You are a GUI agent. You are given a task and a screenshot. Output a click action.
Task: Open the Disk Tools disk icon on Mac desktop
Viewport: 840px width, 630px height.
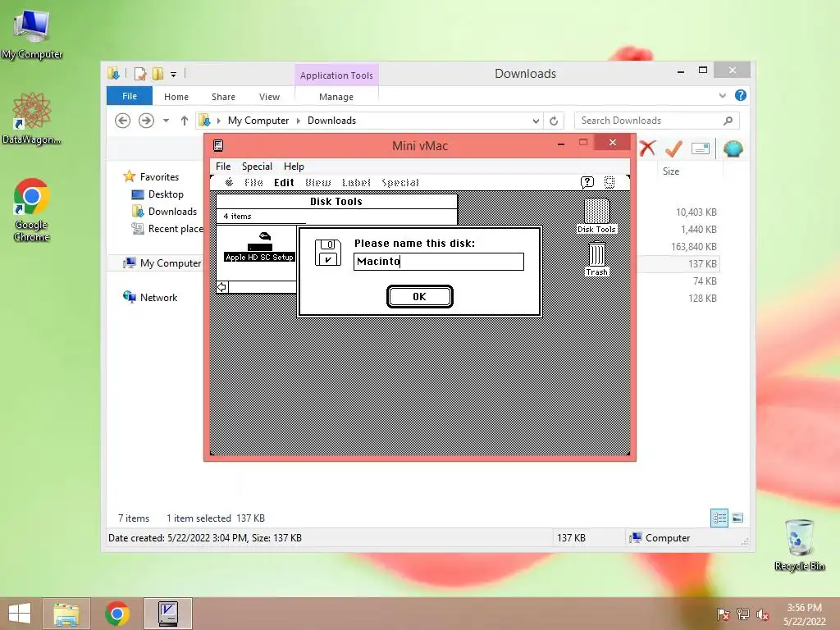tap(596, 216)
